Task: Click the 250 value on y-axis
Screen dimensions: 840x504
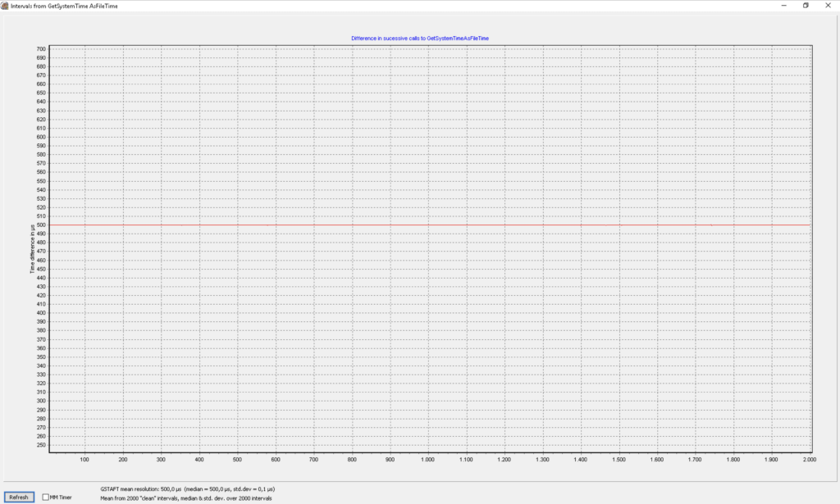Action: (x=41, y=445)
